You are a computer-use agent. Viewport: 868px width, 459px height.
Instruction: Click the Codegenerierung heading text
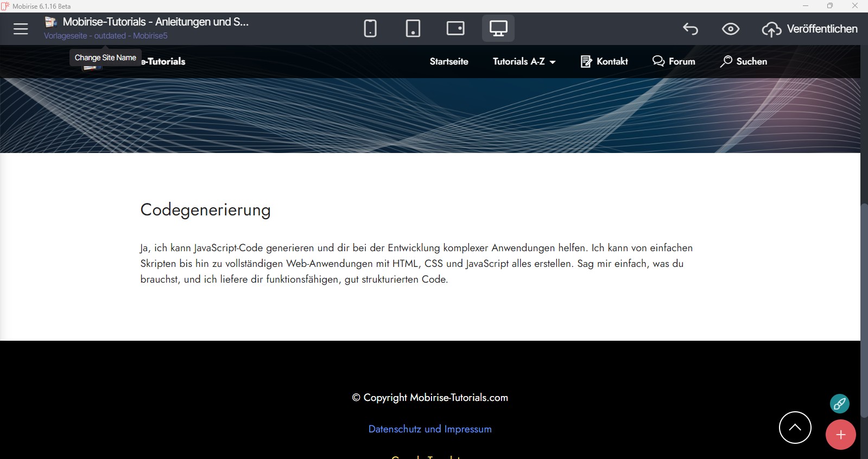pyautogui.click(x=205, y=209)
